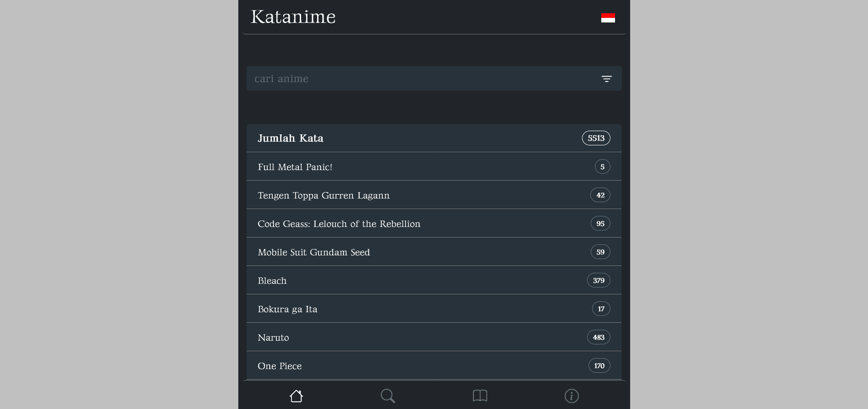Viewport: 868px width, 409px height.
Task: Click the Katanime logo title
Action: [293, 17]
